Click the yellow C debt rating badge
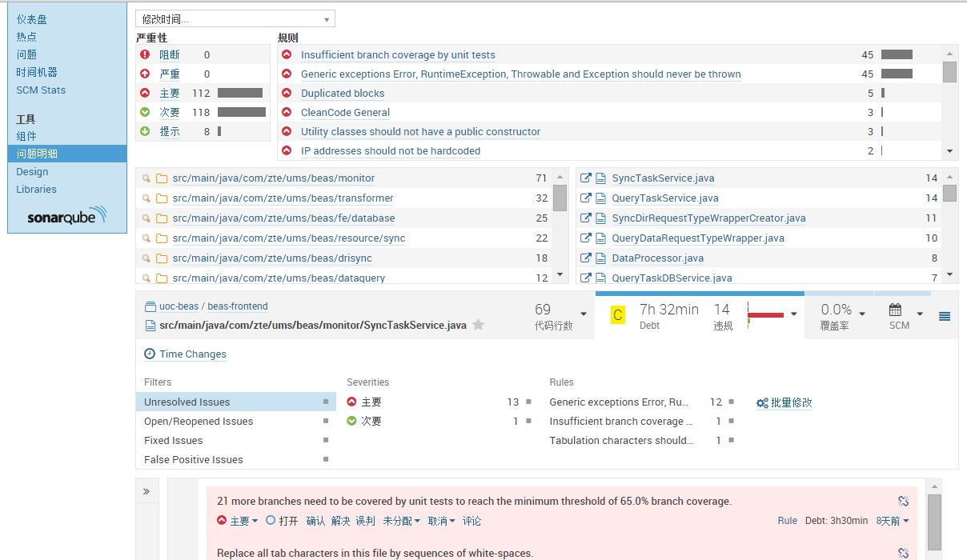The width and height of the screenshot is (967, 560). pos(617,315)
